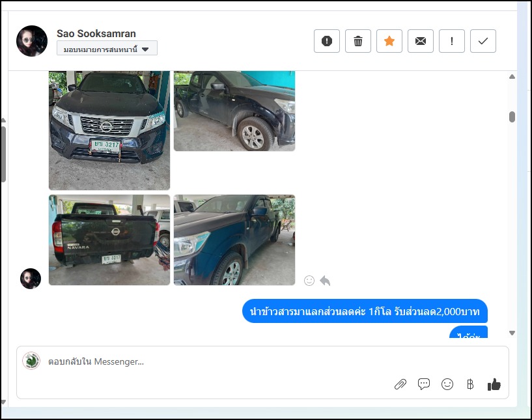Open emoji picker in the composer
532x420 pixels.
tap(447, 384)
